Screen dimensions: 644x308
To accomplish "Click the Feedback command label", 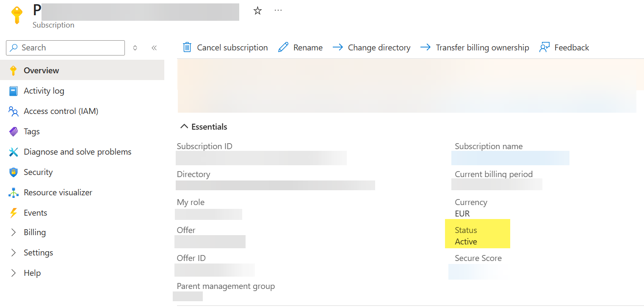I will (x=572, y=47).
